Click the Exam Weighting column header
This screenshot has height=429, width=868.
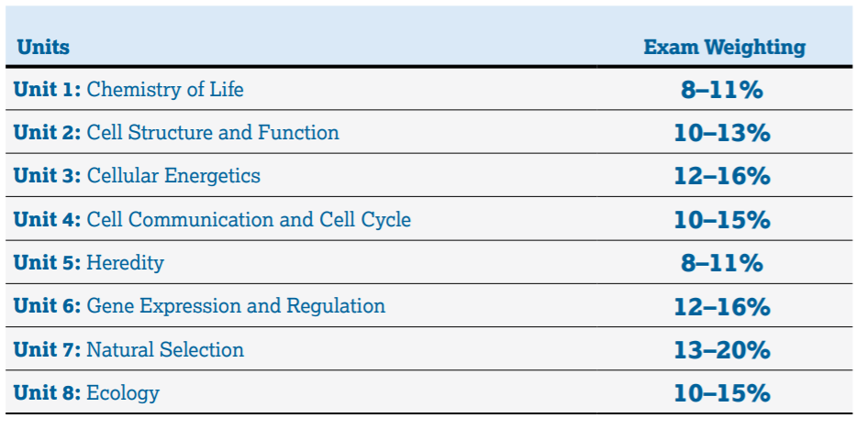pyautogui.click(x=724, y=47)
